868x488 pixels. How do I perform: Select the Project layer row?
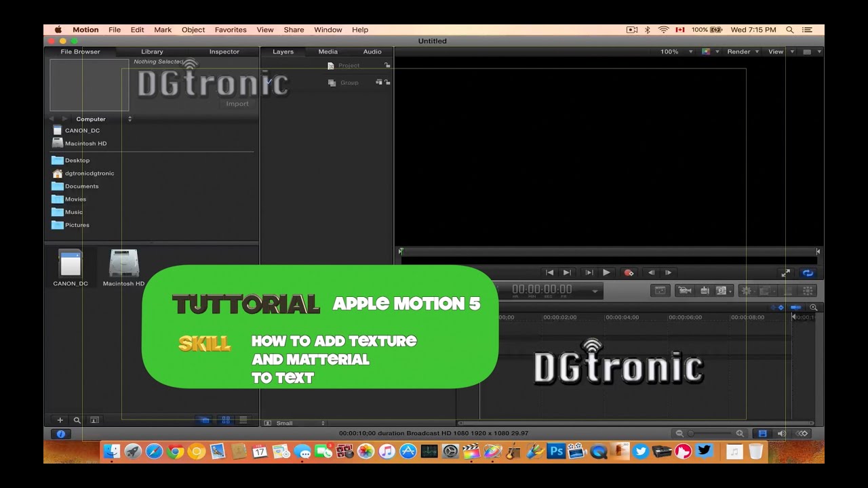(x=327, y=66)
